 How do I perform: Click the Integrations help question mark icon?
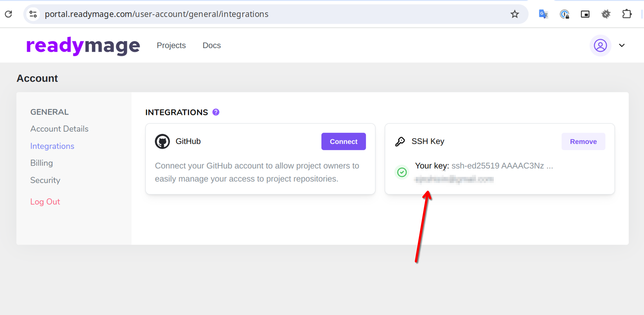click(216, 112)
